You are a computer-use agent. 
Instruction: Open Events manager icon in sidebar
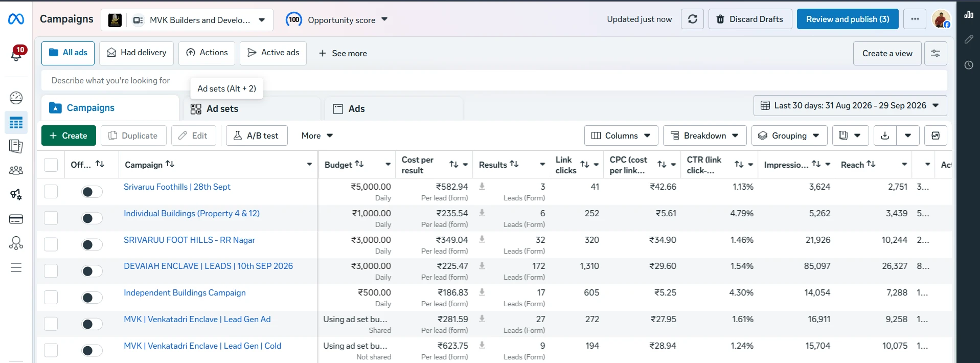pyautogui.click(x=16, y=243)
